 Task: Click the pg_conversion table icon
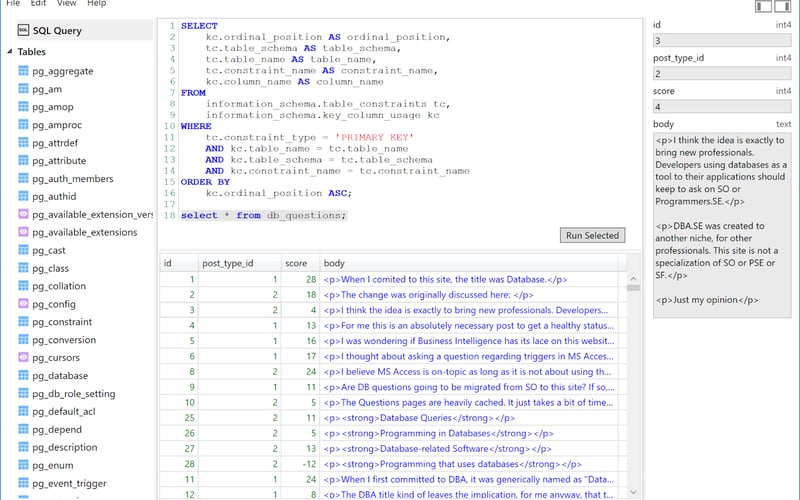(x=23, y=339)
